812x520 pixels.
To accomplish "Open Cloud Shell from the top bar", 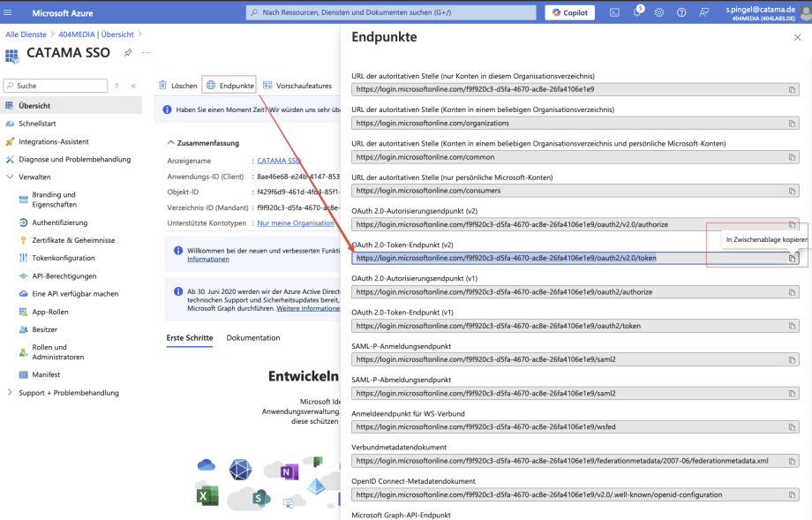I will (614, 12).
